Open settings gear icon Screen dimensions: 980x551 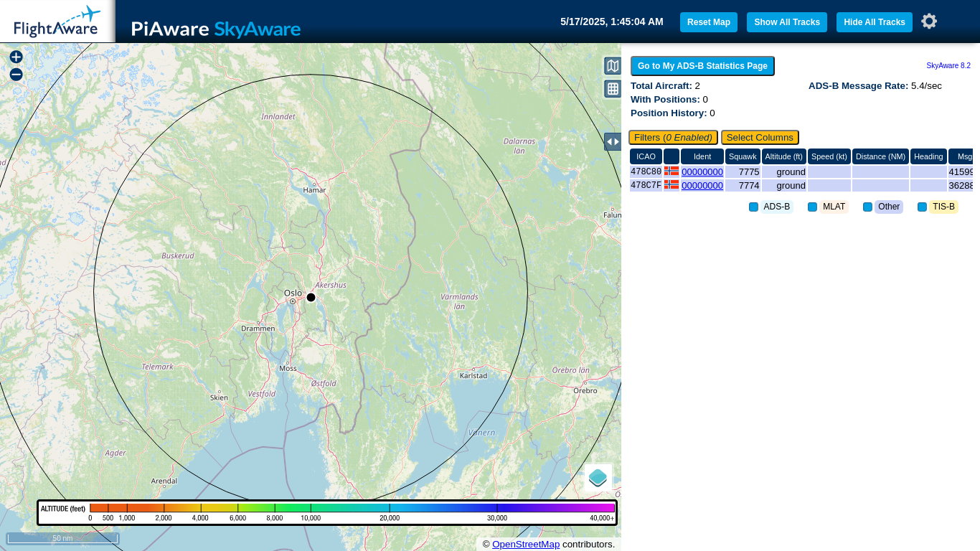click(929, 22)
